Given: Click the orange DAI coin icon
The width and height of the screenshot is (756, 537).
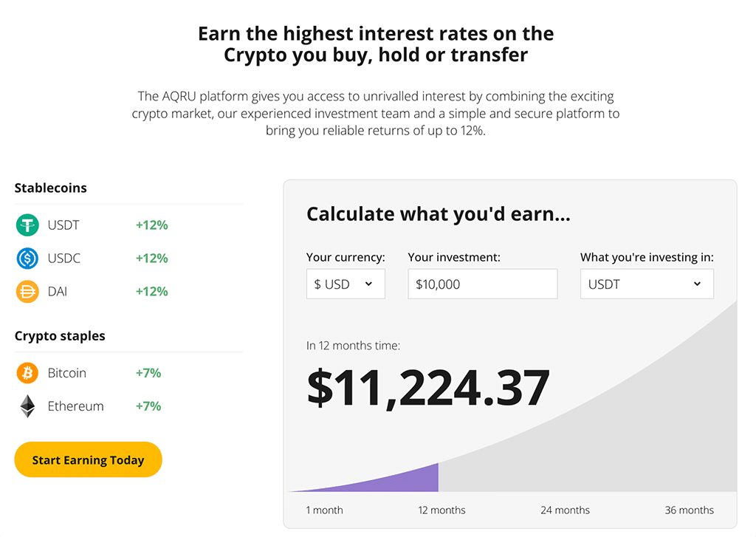Looking at the screenshot, I should click(27, 292).
